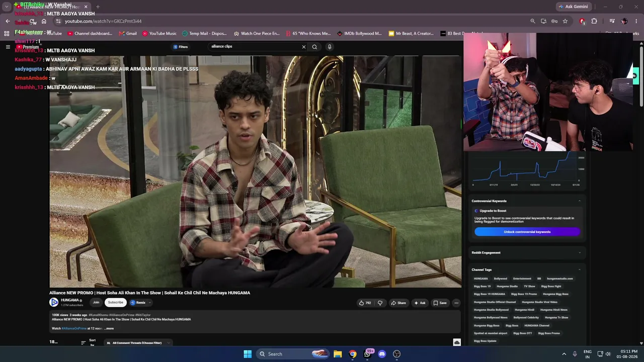Image resolution: width=644 pixels, height=362 pixels.
Task: Open the Chrome apps grid shortcut
Action: [x=7, y=34]
